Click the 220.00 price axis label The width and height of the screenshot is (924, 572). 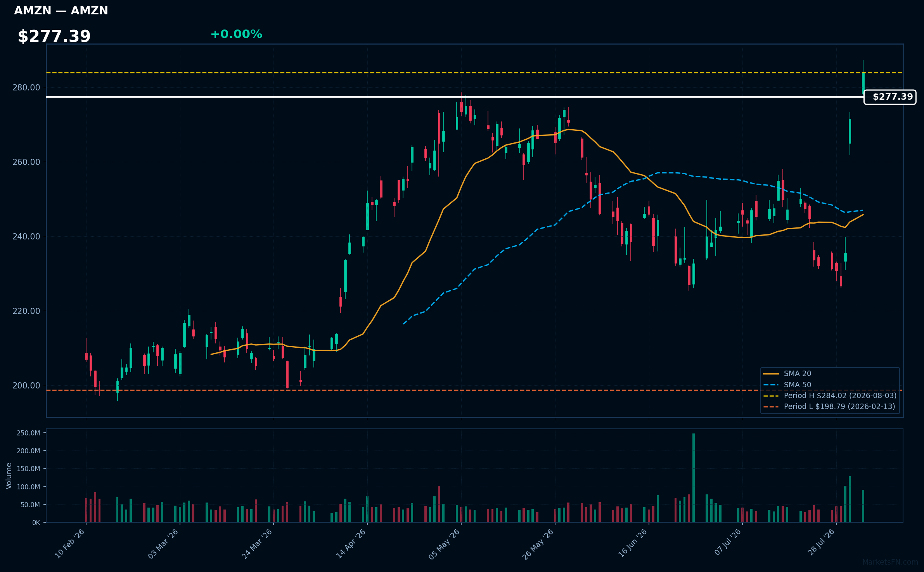(26, 311)
